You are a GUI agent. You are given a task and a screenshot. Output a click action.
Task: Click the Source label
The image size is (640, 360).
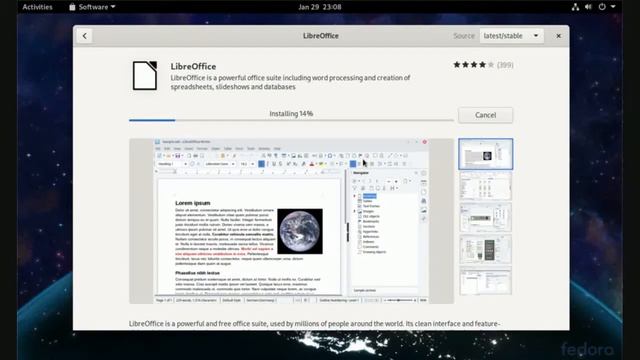coord(464,36)
